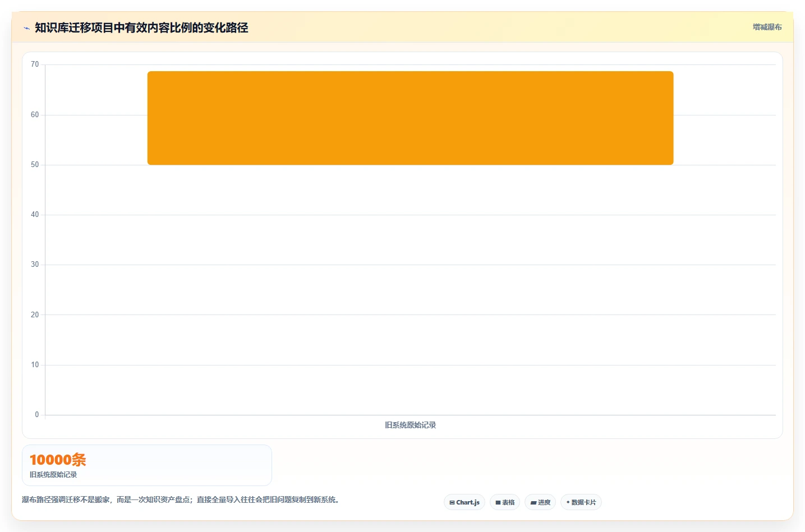Click the y-axis tick label 50

pos(35,164)
